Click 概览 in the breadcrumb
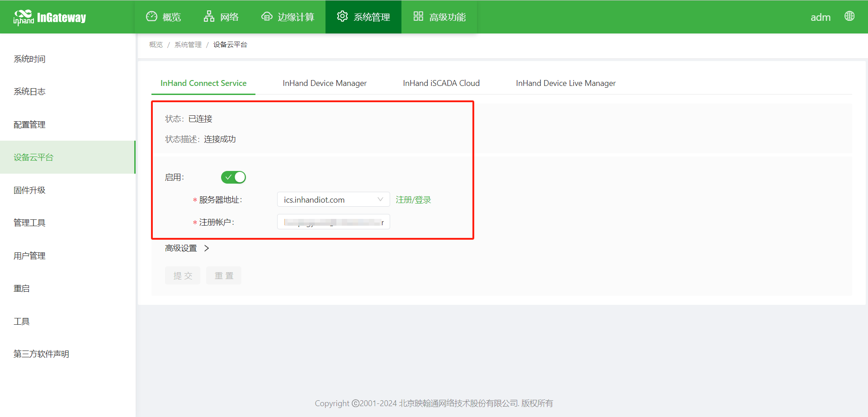 (156, 45)
